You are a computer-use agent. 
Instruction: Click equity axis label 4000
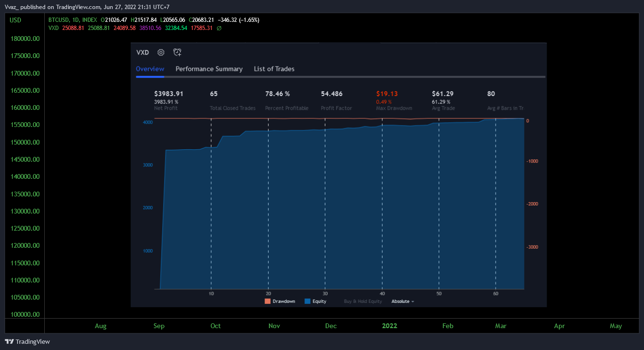point(148,122)
